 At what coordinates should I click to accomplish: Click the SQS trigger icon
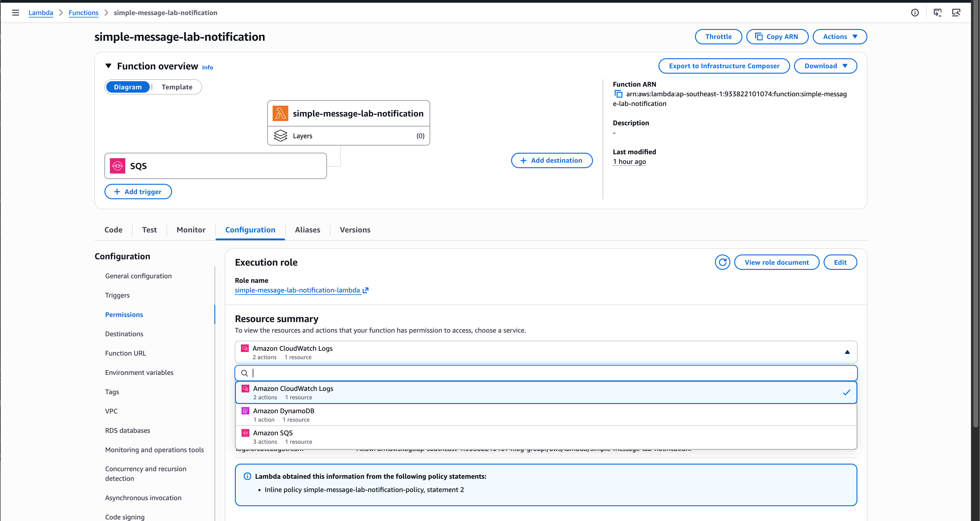pyautogui.click(x=117, y=166)
